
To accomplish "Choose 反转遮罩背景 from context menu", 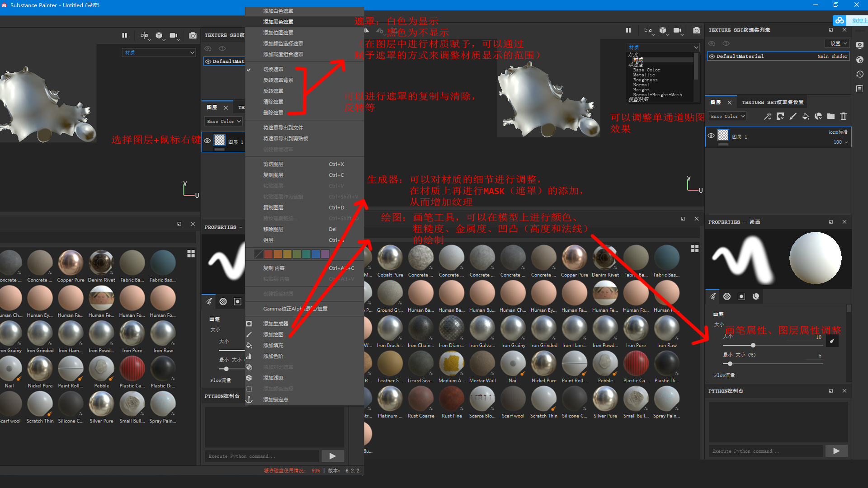I will pos(305,80).
